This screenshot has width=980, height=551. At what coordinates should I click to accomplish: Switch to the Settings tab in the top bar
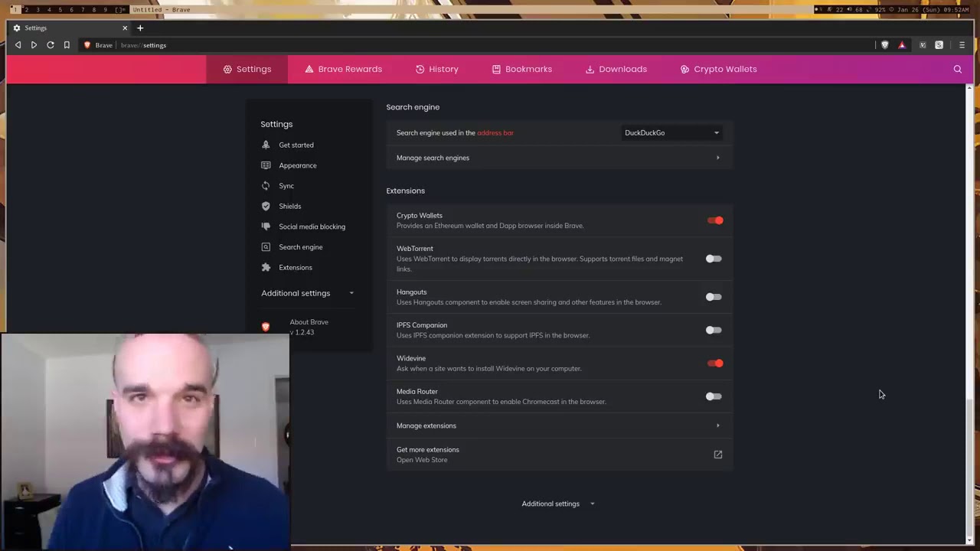click(247, 69)
